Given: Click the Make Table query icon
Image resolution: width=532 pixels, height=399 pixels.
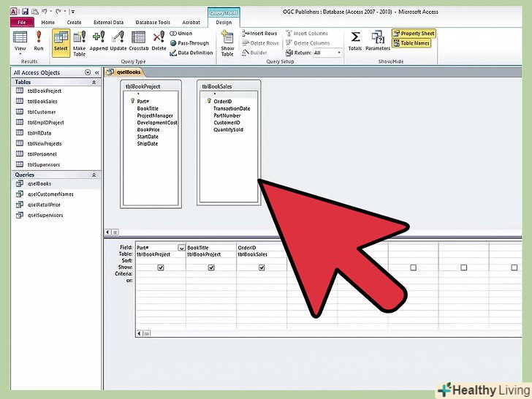Looking at the screenshot, I should click(x=80, y=37).
